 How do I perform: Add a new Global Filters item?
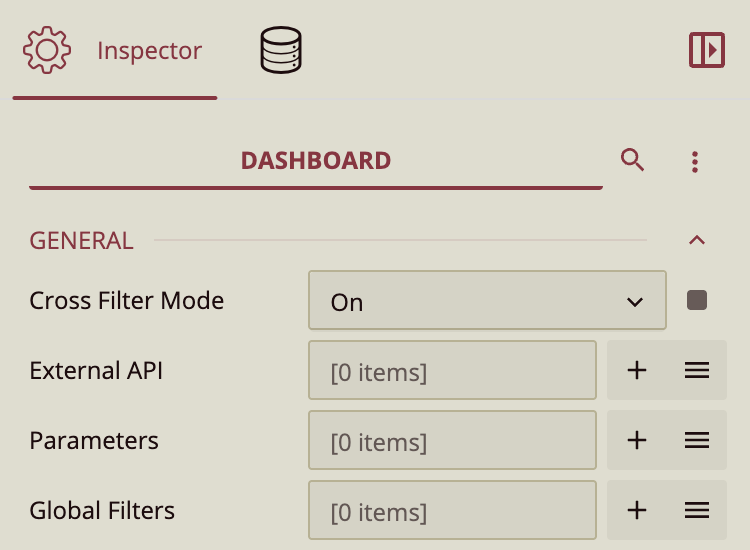tap(637, 510)
